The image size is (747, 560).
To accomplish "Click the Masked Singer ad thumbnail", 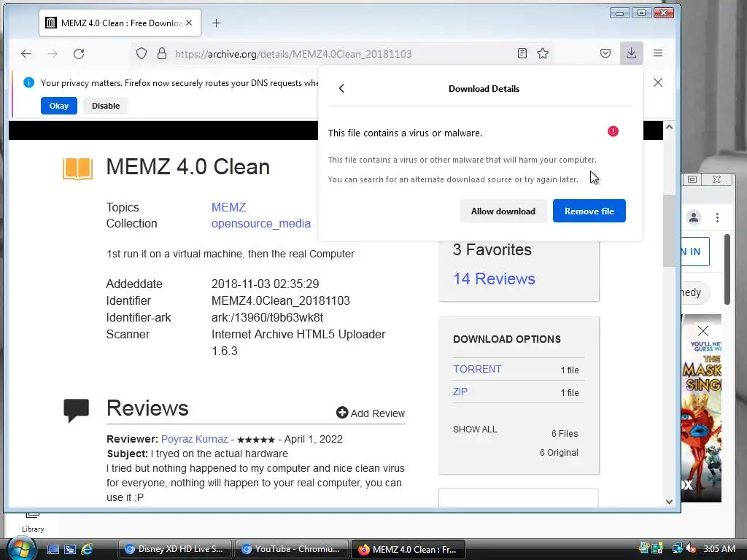I will point(701,408).
